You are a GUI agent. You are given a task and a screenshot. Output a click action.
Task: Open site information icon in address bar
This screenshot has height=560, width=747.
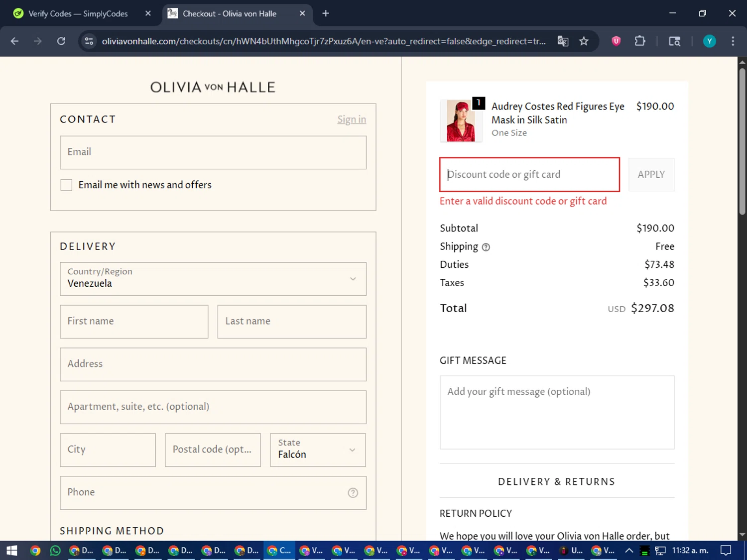pyautogui.click(x=89, y=41)
